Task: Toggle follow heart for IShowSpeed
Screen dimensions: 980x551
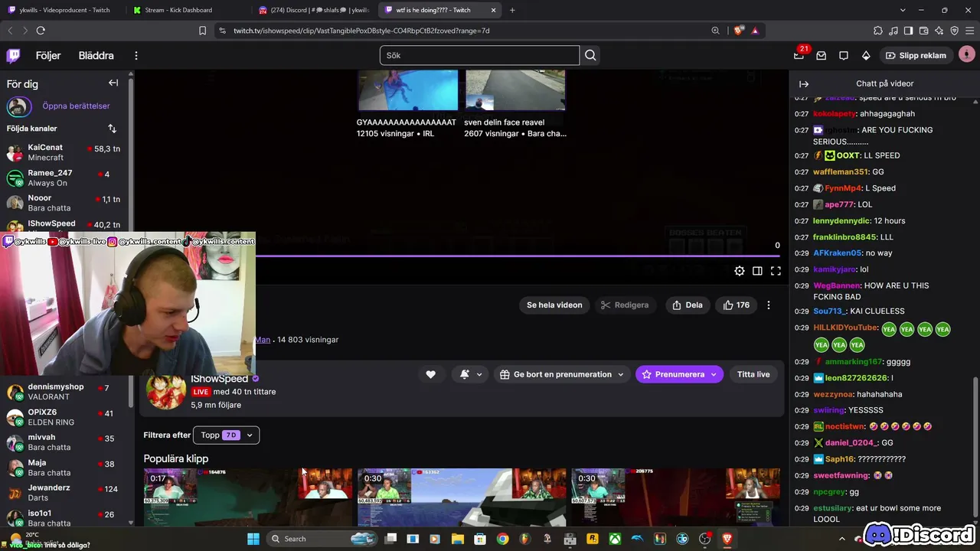Action: [x=430, y=374]
